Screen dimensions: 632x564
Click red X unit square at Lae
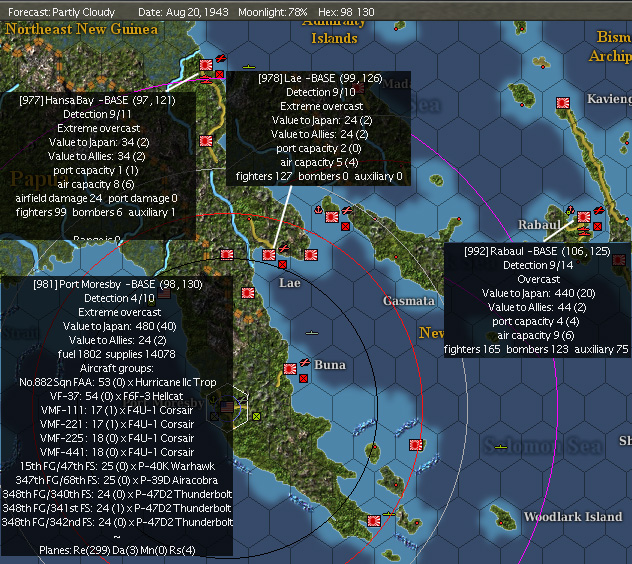pos(283,264)
